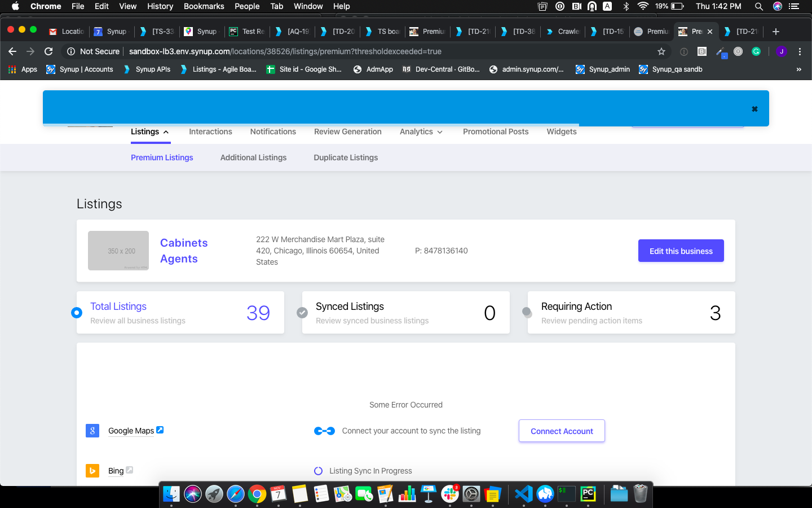
Task: Select the Requiring Action filter
Action: [x=527, y=312]
